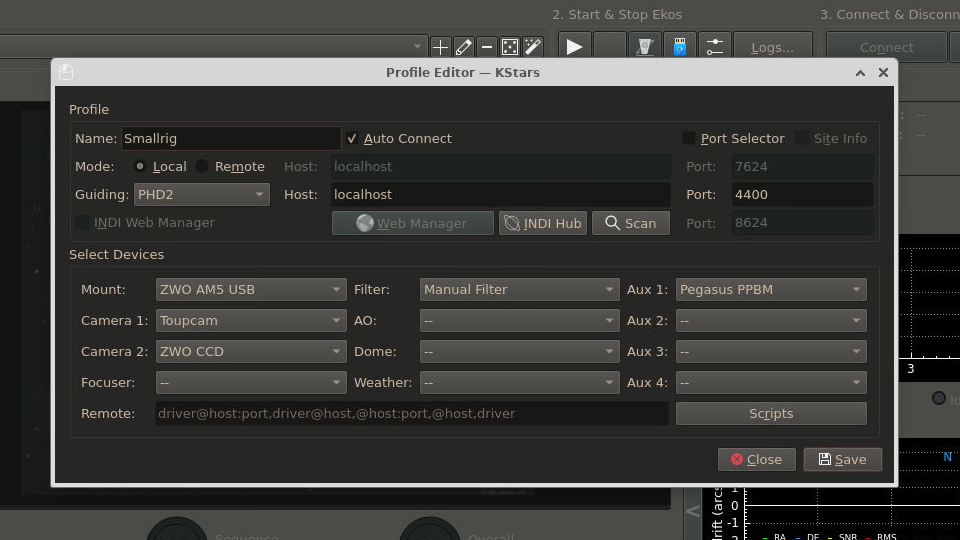The image size is (960, 540).
Task: Click the INDI Hub button
Action: [x=543, y=223]
